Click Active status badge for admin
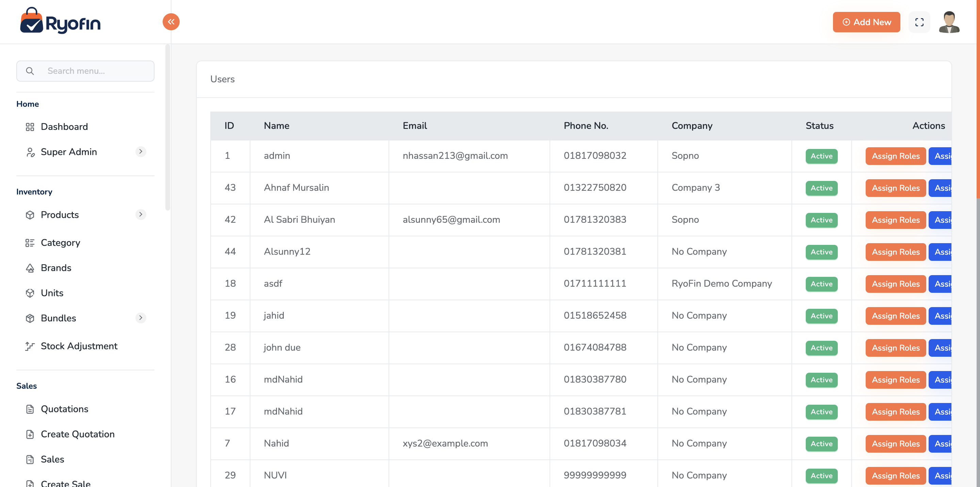The image size is (980, 487). tap(821, 156)
